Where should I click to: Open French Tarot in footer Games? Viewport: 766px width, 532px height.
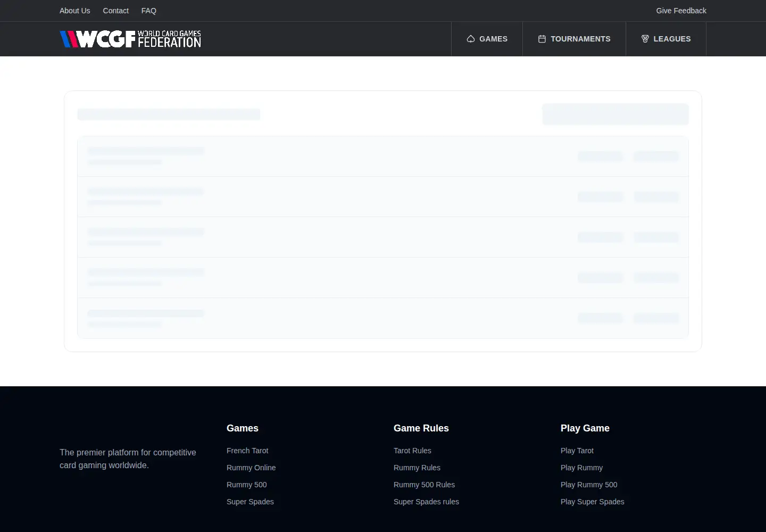[247, 451]
